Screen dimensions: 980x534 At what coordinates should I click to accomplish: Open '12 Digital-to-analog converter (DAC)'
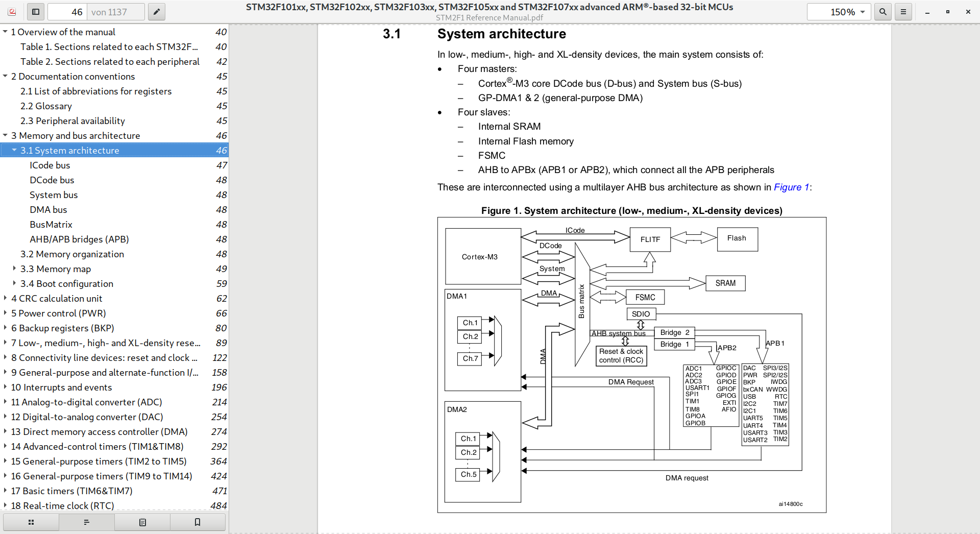pyautogui.click(x=114, y=417)
